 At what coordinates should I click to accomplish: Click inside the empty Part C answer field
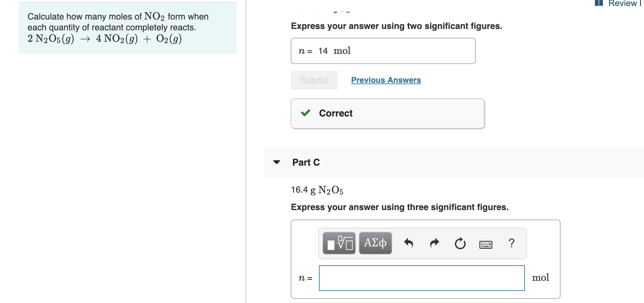coord(421,278)
